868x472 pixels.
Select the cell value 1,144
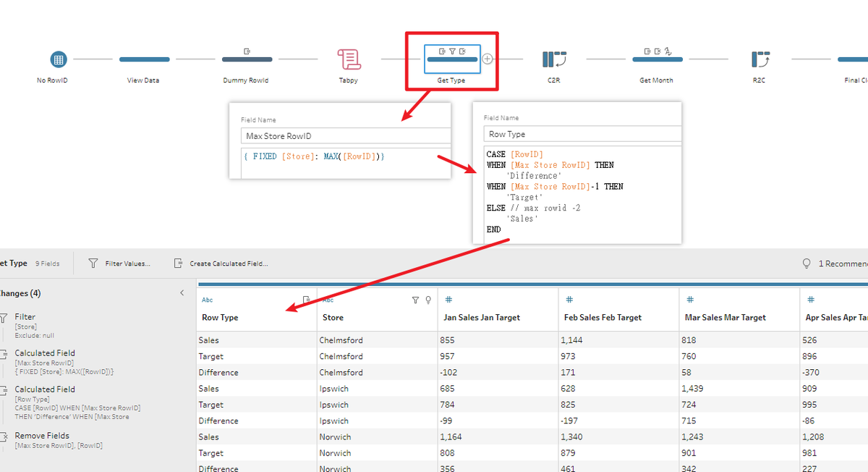tap(572, 340)
